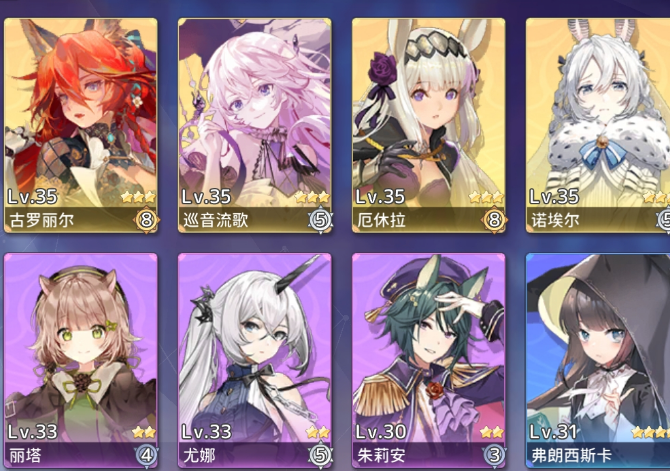Viewport: 670px width, 471px height.
Task: Click the two-star rating on 丽塔 card
Action: pos(144,432)
